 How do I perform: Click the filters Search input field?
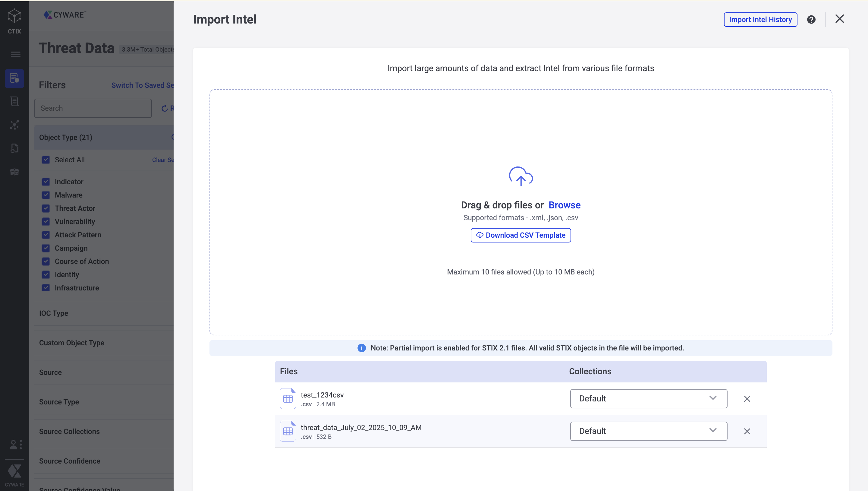click(x=93, y=108)
